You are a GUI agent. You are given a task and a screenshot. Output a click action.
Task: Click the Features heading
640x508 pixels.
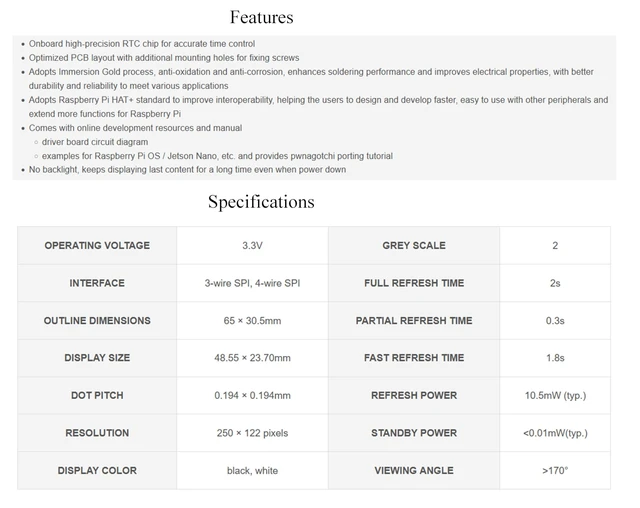262,18
